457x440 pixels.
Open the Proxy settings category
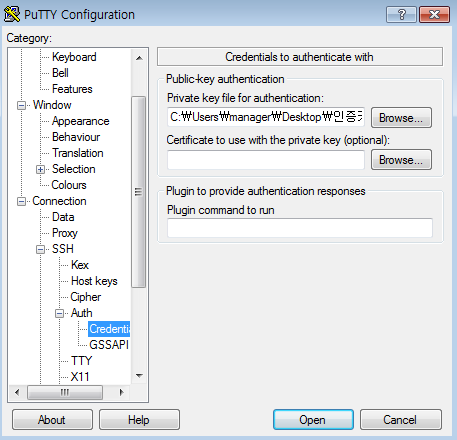(x=65, y=233)
